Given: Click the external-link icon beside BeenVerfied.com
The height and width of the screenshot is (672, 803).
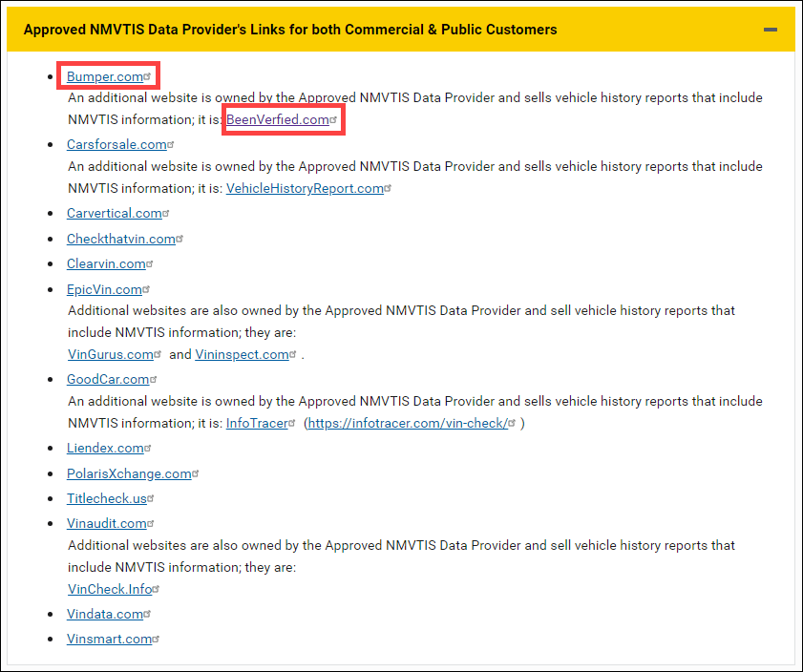Looking at the screenshot, I should tap(333, 119).
